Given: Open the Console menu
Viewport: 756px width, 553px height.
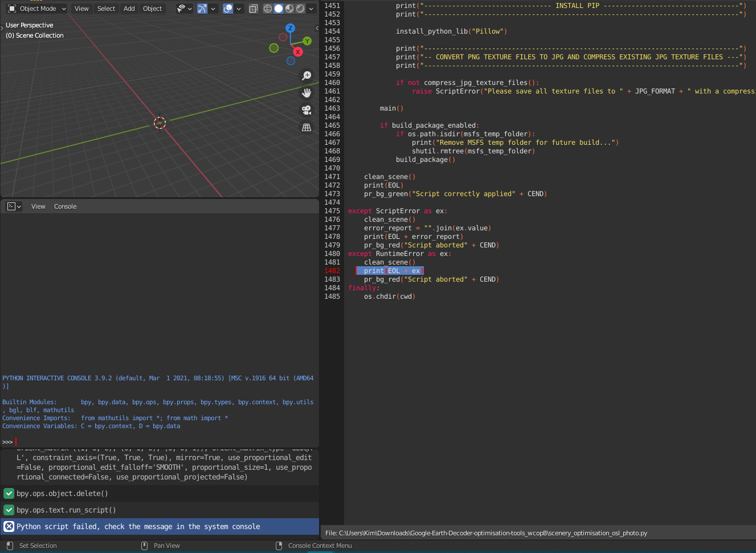Looking at the screenshot, I should pyautogui.click(x=66, y=206).
